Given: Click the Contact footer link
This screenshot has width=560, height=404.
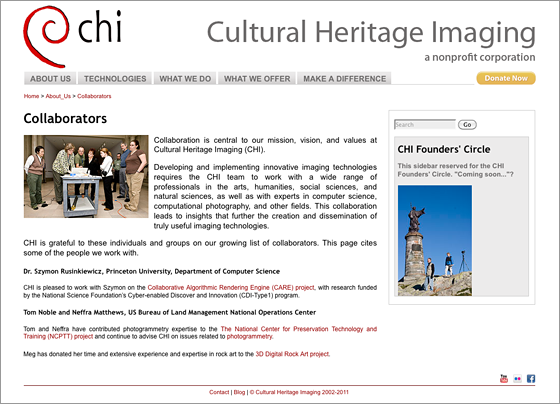Looking at the screenshot, I should (219, 392).
